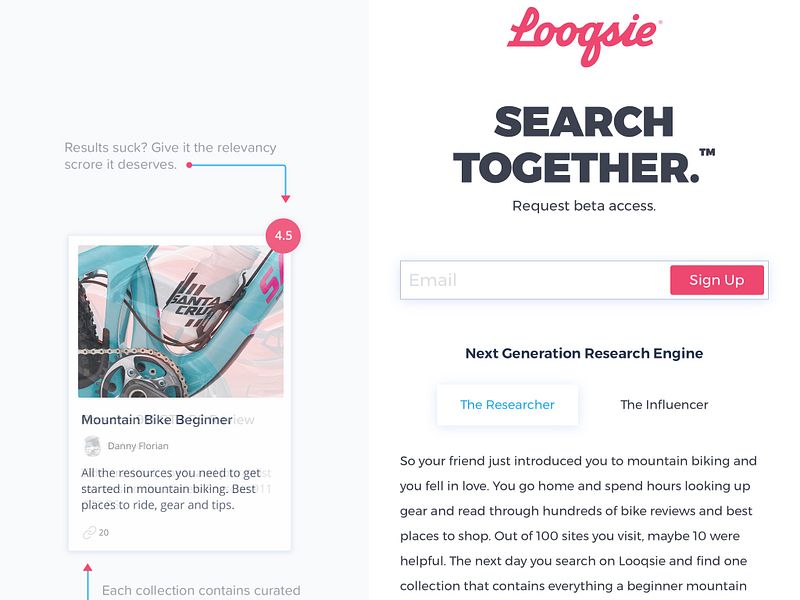Click Danny Florian's avatar icon
The height and width of the screenshot is (600, 800).
92,446
